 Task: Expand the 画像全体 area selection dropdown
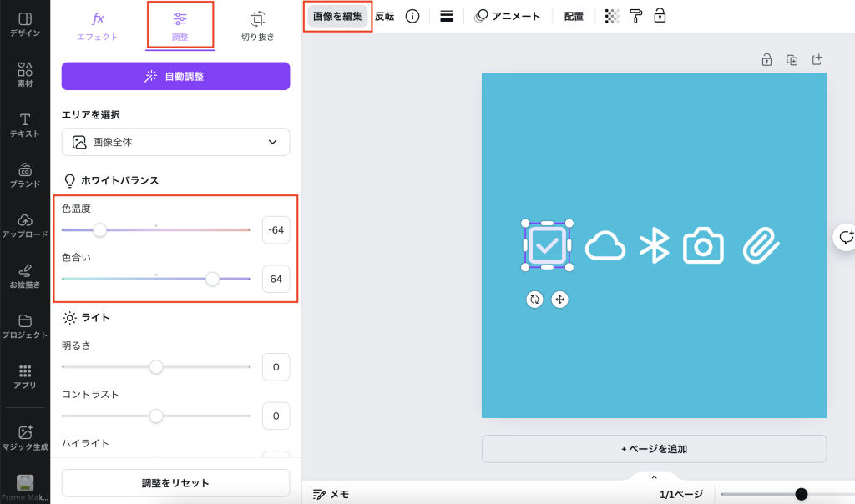click(x=175, y=142)
